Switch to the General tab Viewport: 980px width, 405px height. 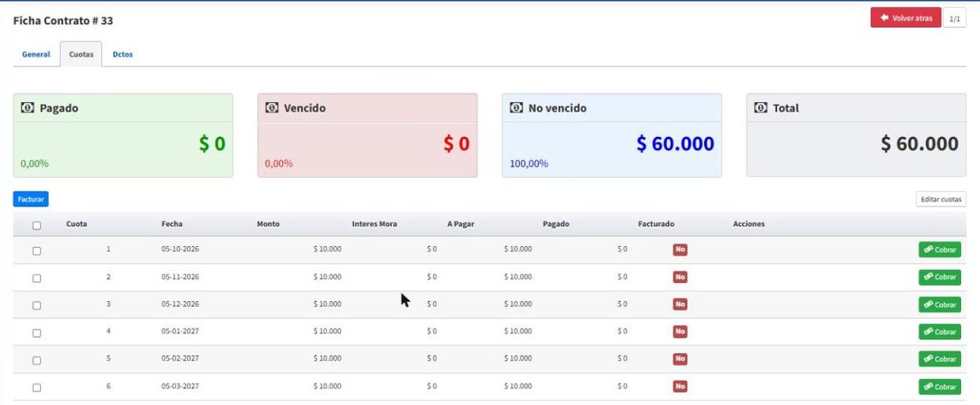pos(36,55)
